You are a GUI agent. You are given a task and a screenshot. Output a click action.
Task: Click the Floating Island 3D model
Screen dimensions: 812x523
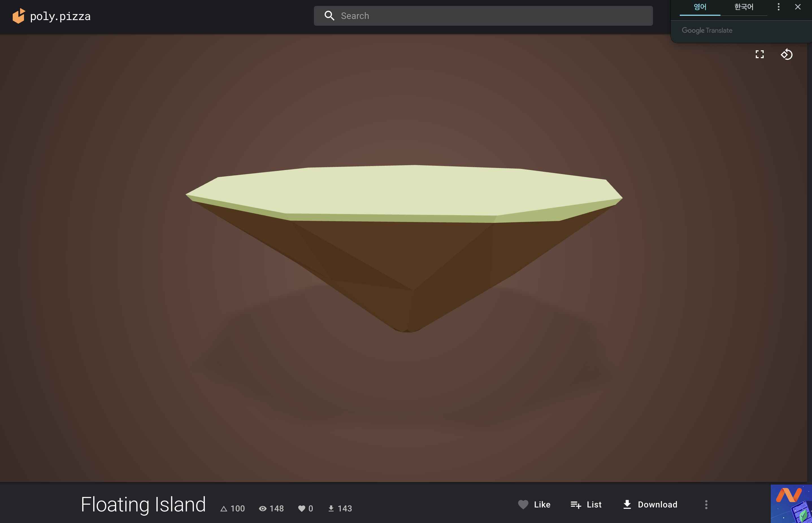pyautogui.click(x=404, y=248)
